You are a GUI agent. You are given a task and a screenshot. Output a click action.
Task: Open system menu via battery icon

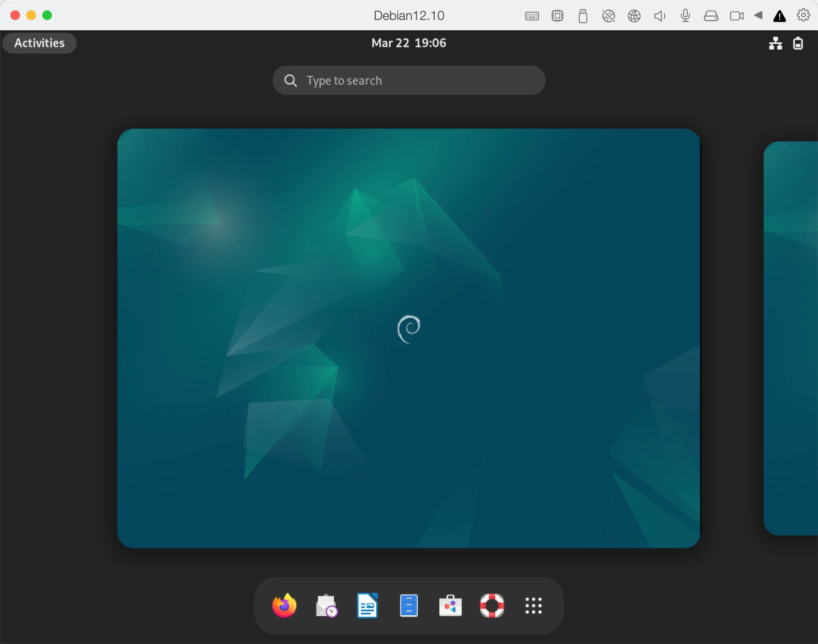click(x=798, y=43)
